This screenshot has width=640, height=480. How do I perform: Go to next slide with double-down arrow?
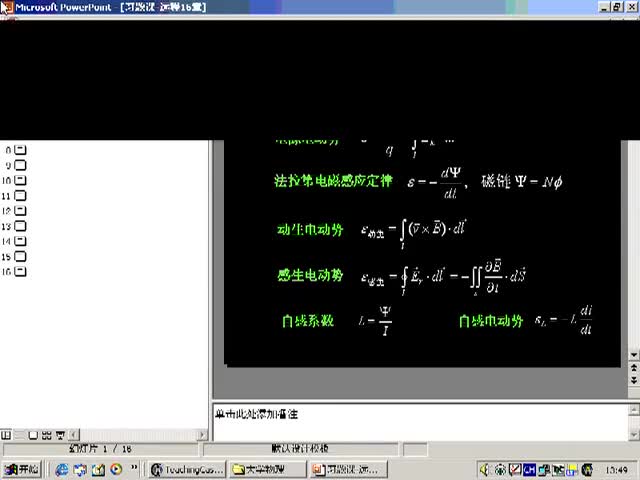(634, 380)
